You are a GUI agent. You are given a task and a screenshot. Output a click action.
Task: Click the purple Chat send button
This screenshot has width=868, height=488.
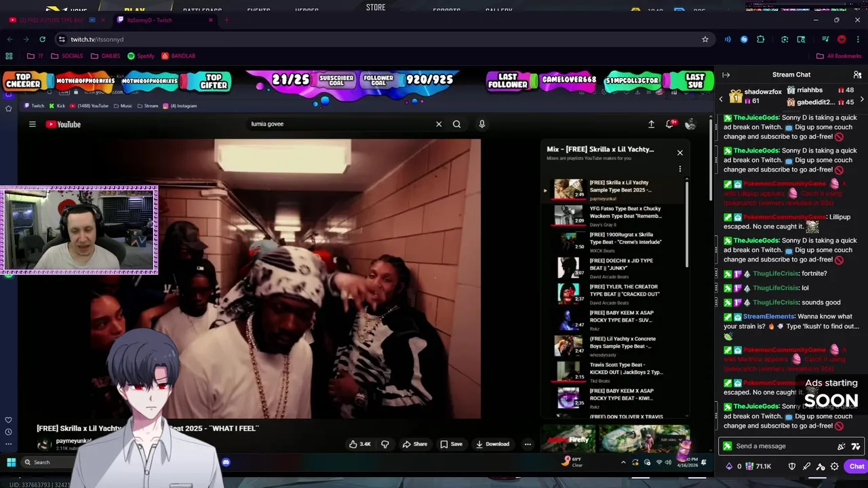click(857, 466)
